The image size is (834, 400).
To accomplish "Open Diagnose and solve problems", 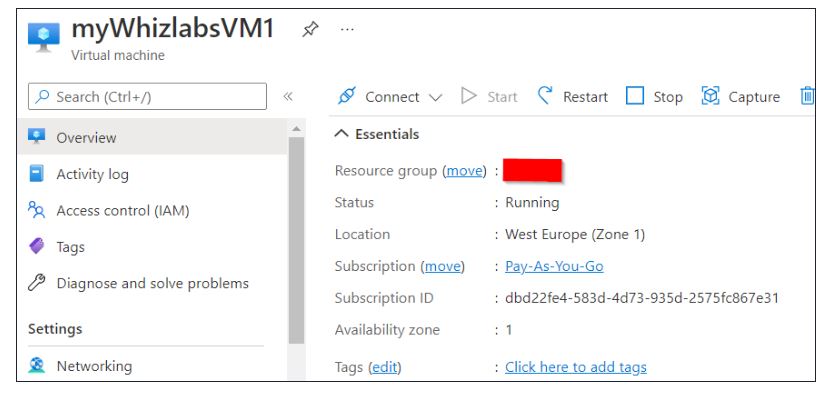I will 153,283.
